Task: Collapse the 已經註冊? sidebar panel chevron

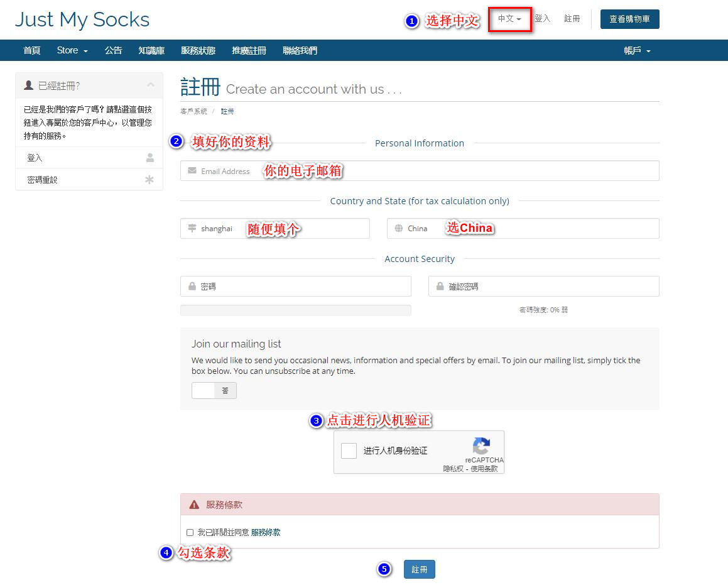Action: [151, 85]
